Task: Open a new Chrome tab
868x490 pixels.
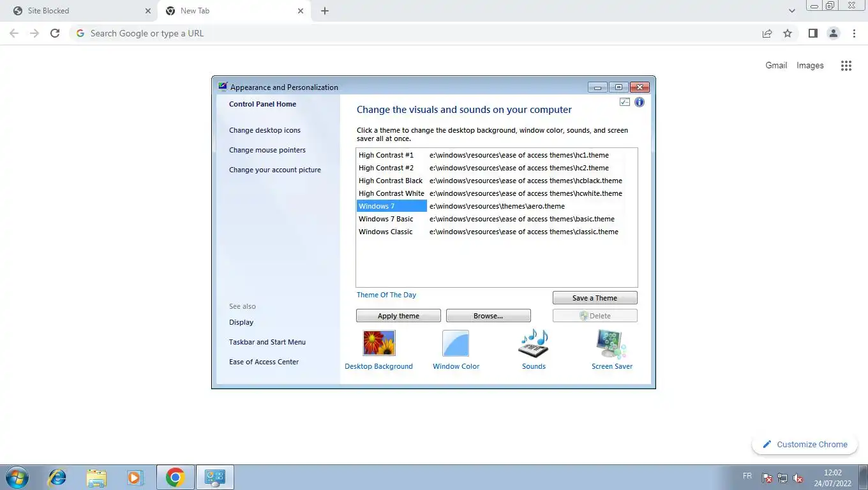Action: 325,11
